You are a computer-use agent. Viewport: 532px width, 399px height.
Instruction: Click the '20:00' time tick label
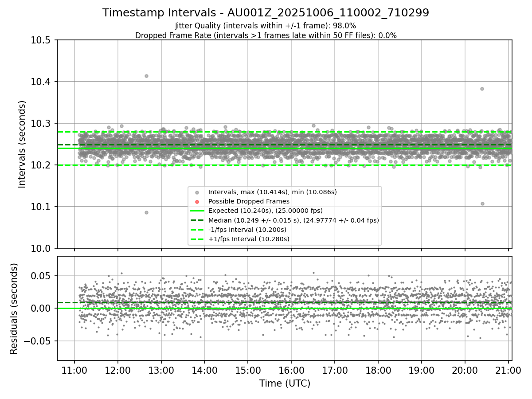(x=465, y=370)
